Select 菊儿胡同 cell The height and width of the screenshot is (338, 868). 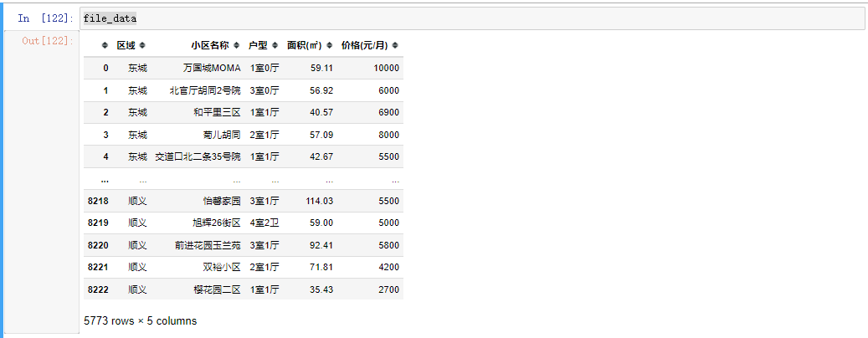[x=222, y=135]
